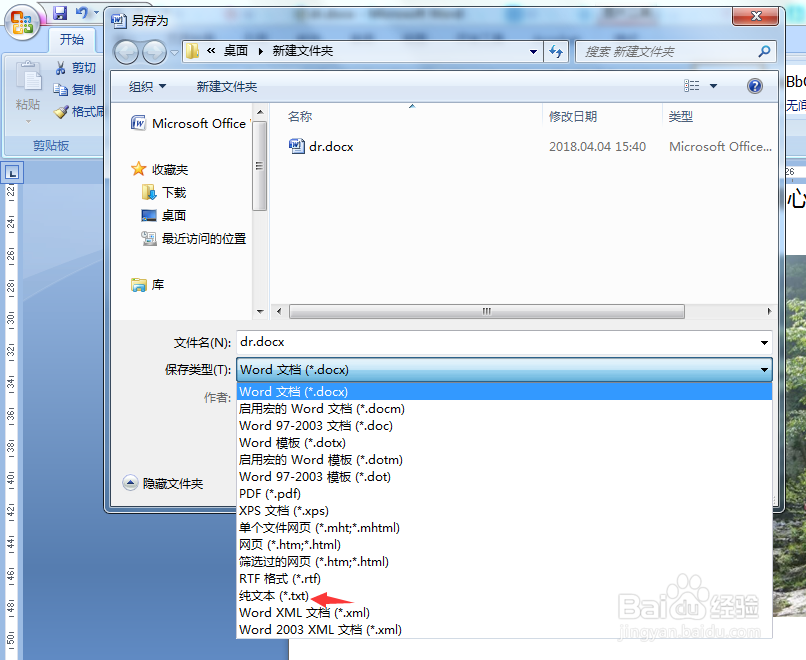Open the 组织 organize dropdown
Screen dimensions: 806x660
pyautogui.click(x=147, y=86)
